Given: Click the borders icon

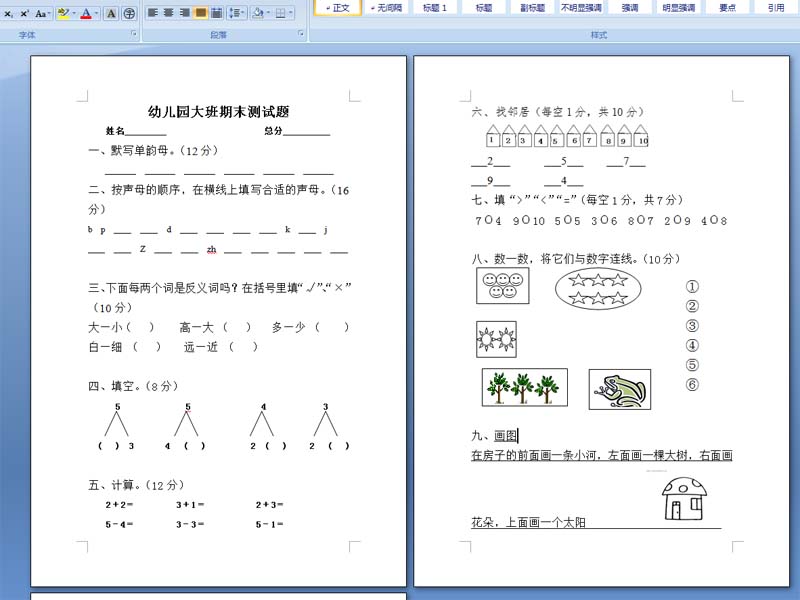Looking at the screenshot, I should [280, 13].
